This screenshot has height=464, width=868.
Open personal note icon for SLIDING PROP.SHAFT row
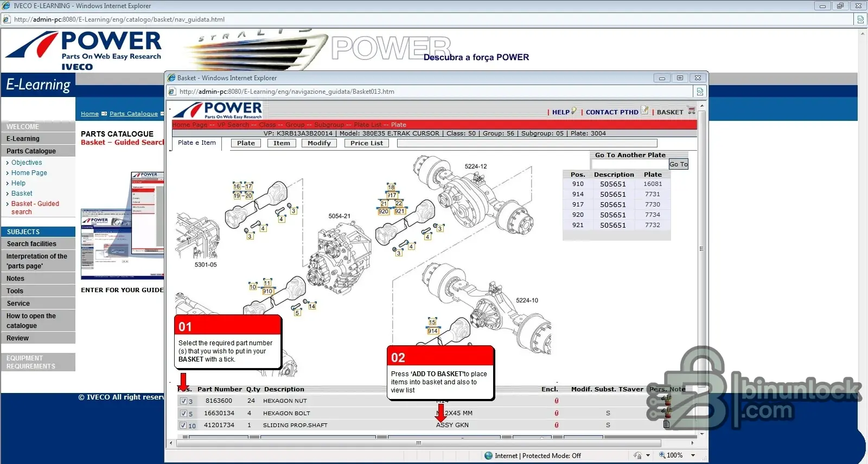click(x=667, y=424)
